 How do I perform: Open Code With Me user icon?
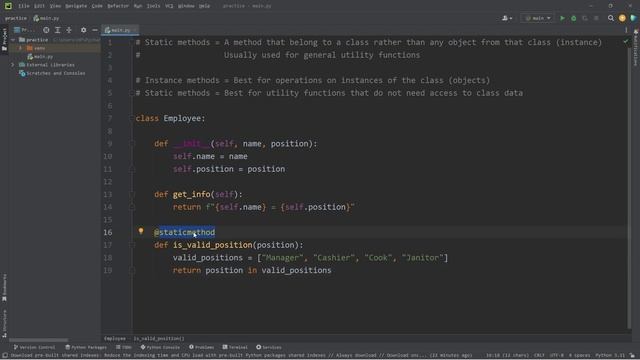tap(507, 18)
